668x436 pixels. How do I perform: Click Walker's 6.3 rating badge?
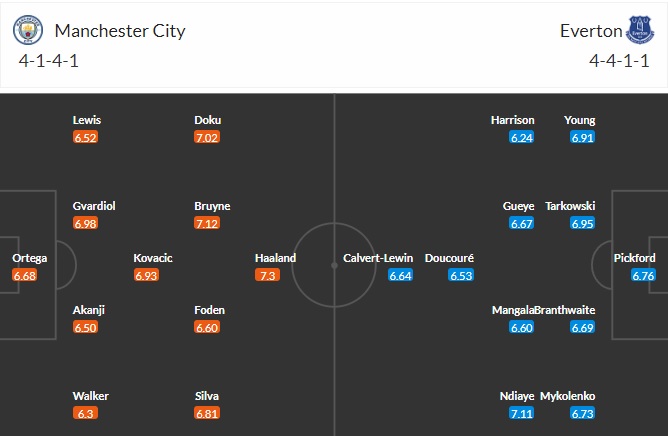point(86,413)
